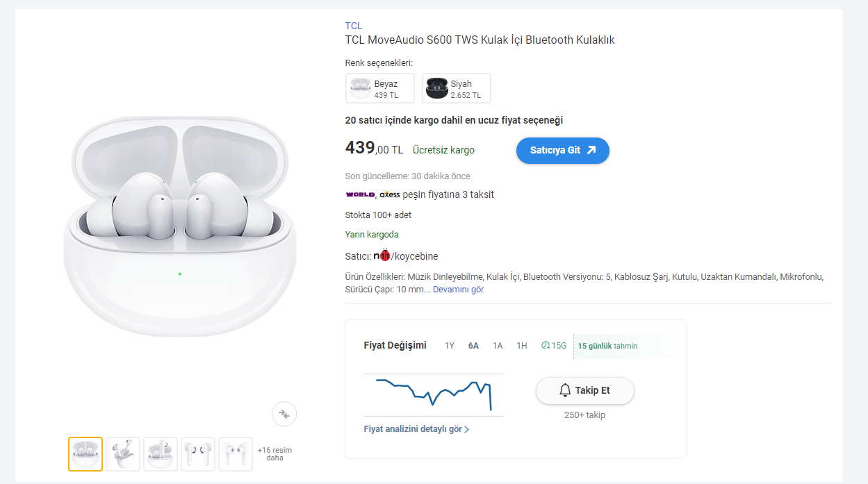Click the seller ladybug logo icon

382,256
